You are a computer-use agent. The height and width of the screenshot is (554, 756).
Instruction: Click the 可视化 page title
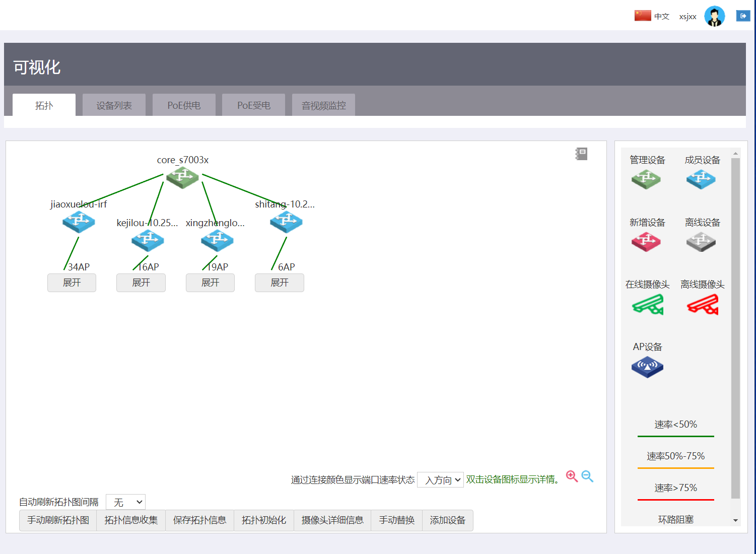pyautogui.click(x=37, y=67)
